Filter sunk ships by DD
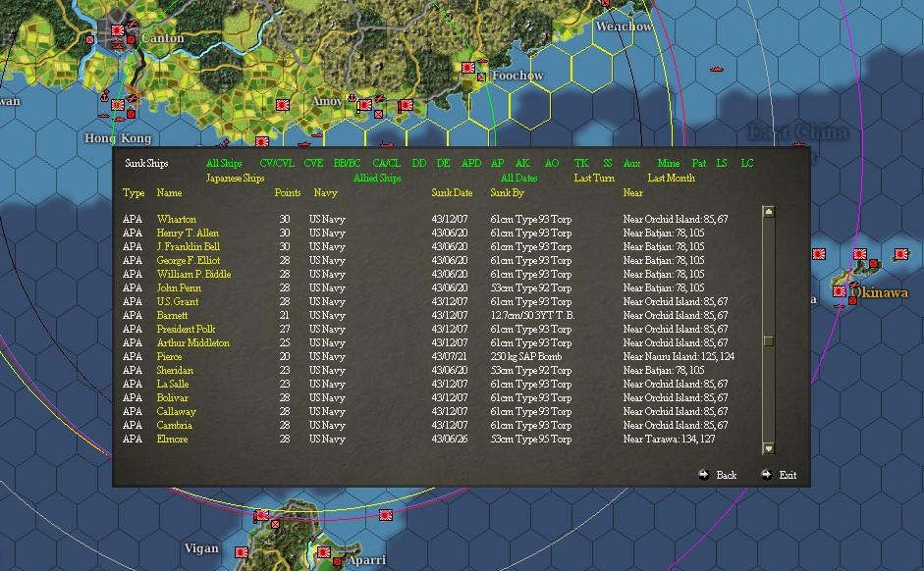 point(419,163)
